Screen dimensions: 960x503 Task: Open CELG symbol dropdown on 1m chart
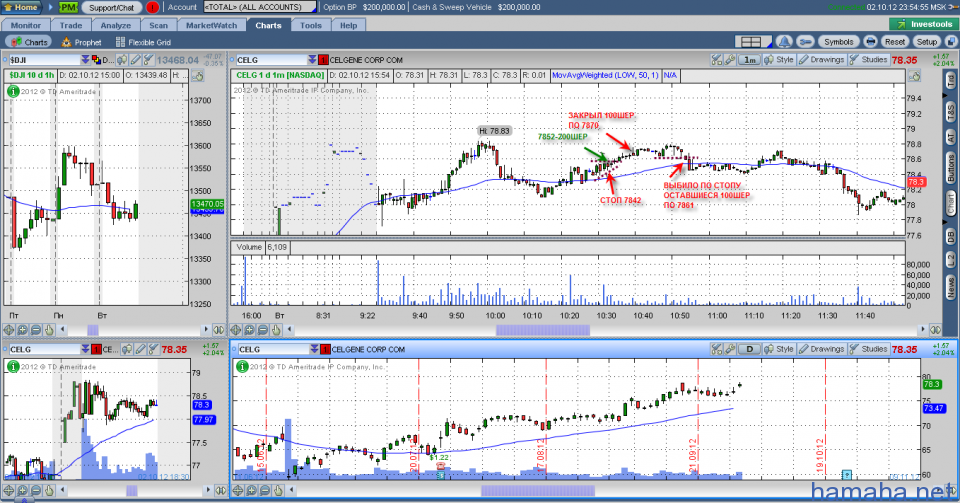coord(312,60)
